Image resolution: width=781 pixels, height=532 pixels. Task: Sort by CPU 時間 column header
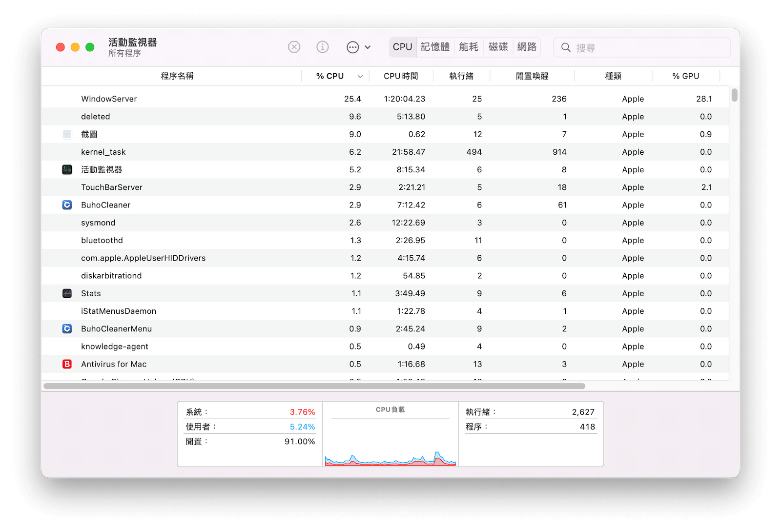click(401, 76)
